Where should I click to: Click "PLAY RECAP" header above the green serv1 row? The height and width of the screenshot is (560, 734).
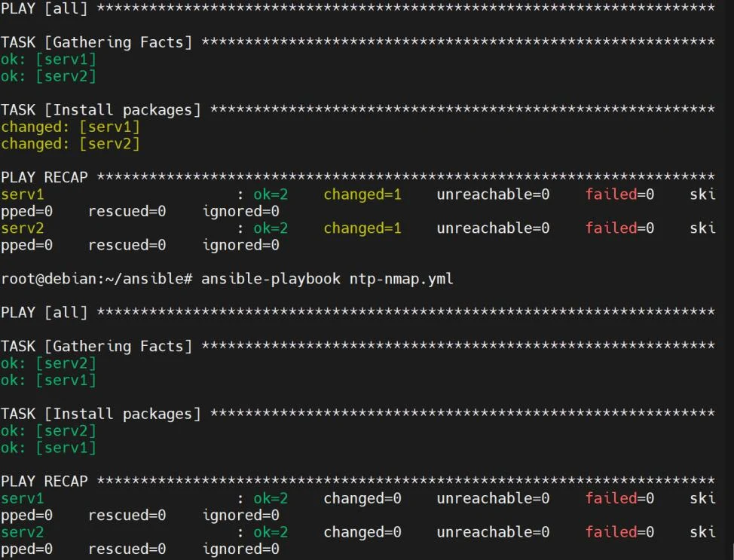pos(44,482)
